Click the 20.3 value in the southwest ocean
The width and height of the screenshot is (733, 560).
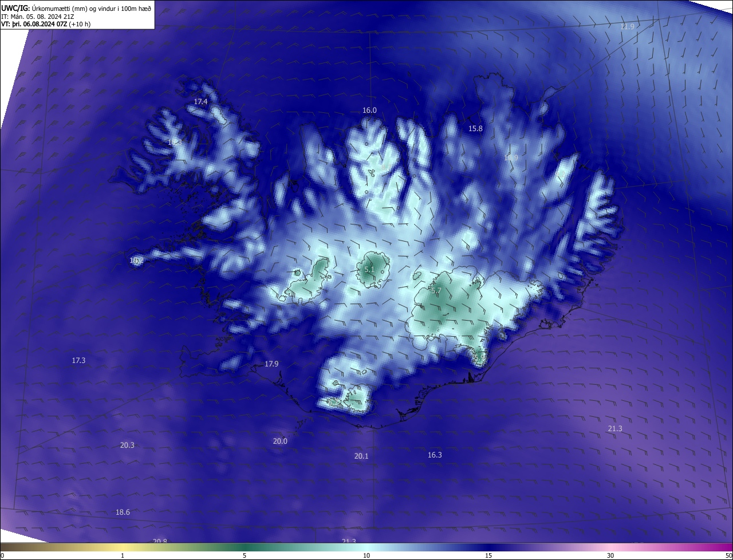coord(127,445)
